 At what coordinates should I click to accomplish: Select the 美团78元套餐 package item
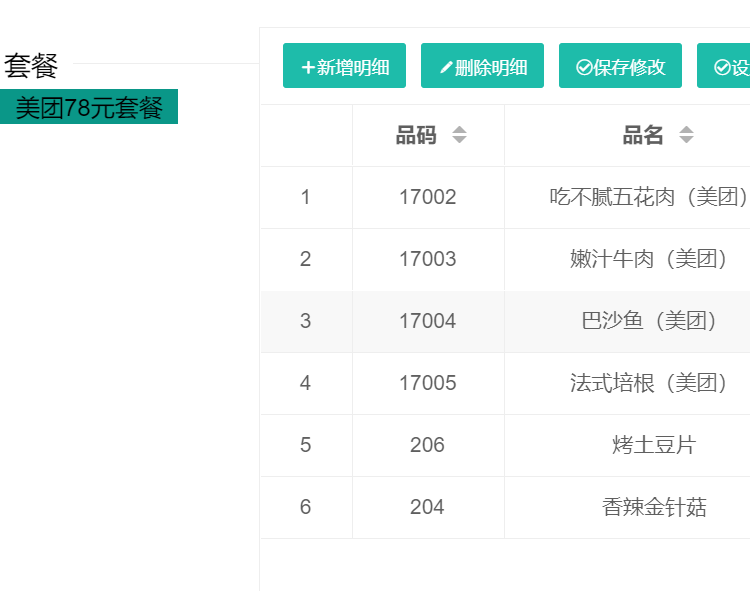coord(89,107)
